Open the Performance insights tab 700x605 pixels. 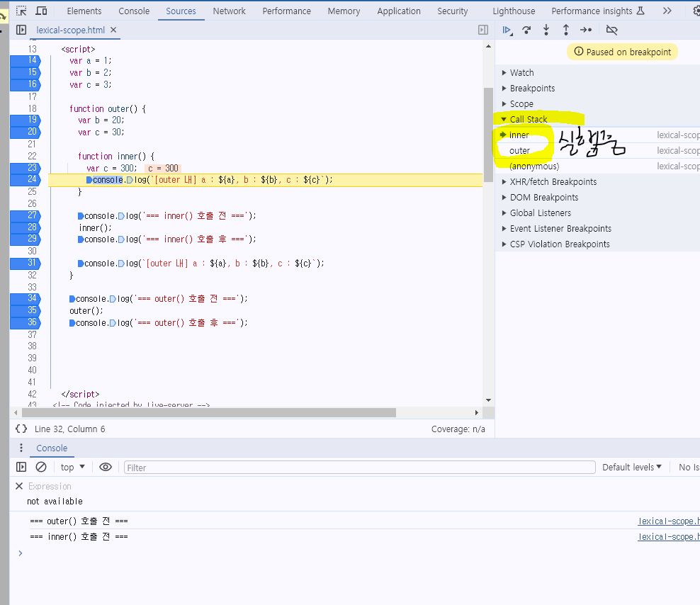point(598,11)
